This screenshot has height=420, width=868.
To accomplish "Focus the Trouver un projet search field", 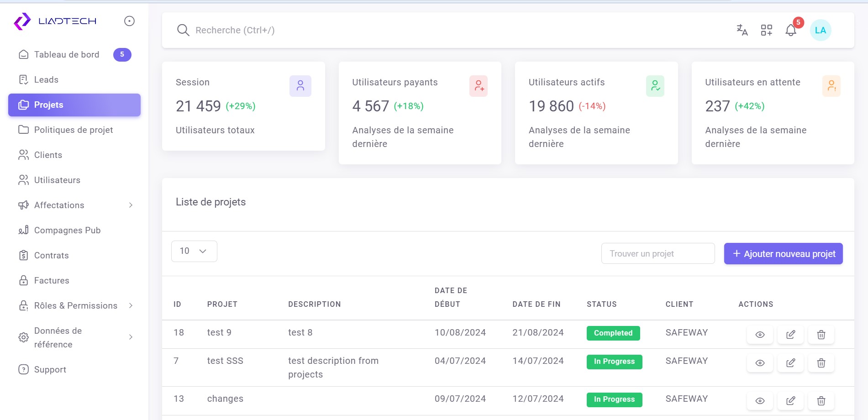I will [x=658, y=254].
